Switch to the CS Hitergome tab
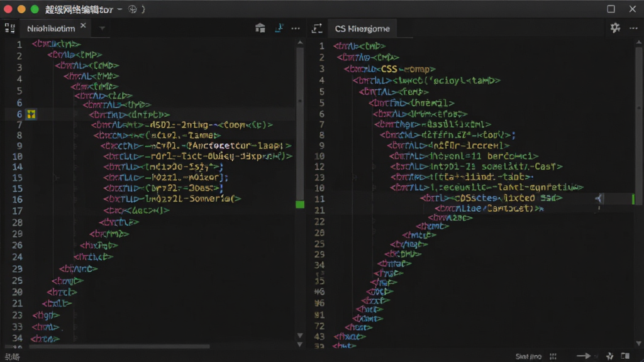Image resolution: width=644 pixels, height=362 pixels. [x=362, y=29]
